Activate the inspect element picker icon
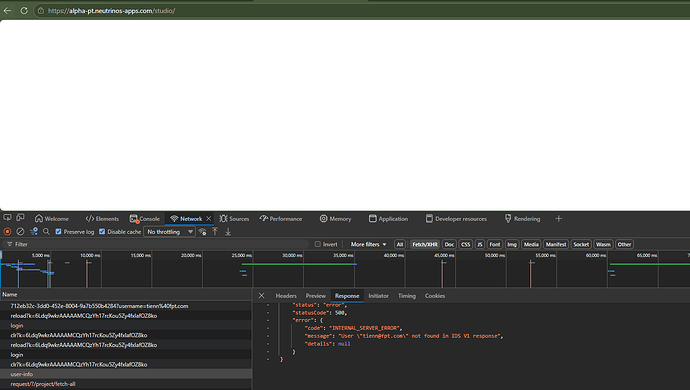This screenshot has width=690, height=390. [7, 218]
